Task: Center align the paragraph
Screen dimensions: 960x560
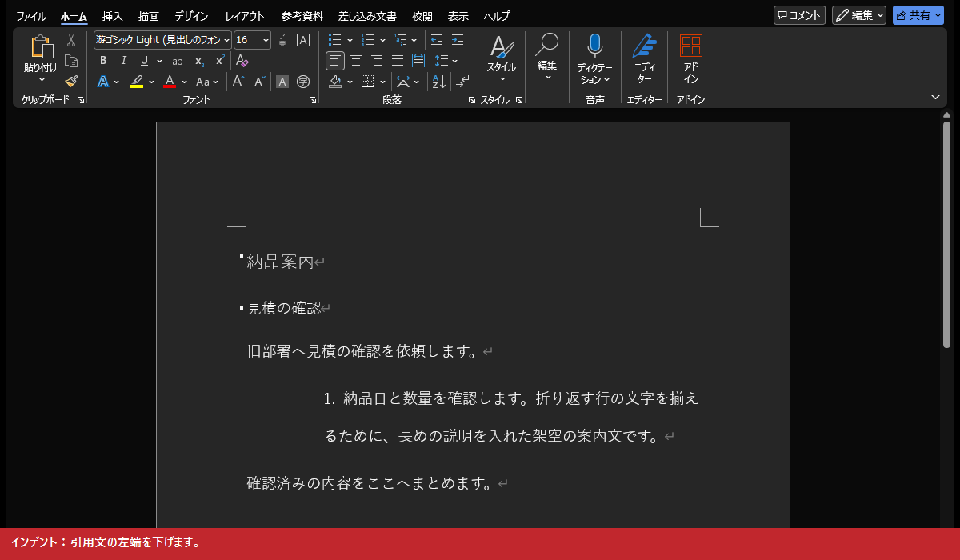Action: point(356,61)
